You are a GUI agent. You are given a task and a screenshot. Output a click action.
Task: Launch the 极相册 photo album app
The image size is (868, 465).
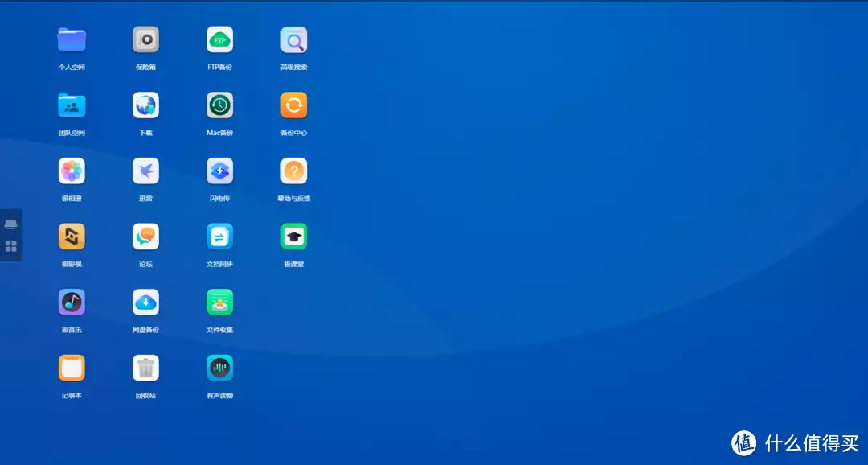click(x=72, y=171)
